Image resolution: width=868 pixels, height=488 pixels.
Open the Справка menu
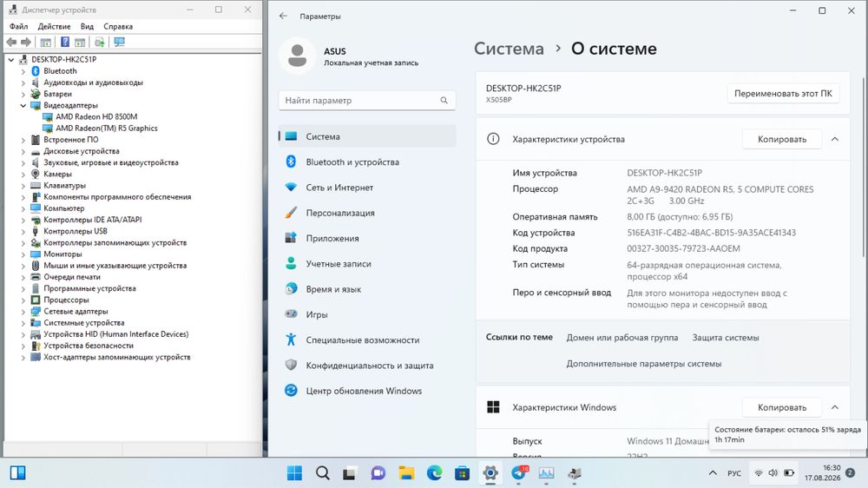click(118, 26)
